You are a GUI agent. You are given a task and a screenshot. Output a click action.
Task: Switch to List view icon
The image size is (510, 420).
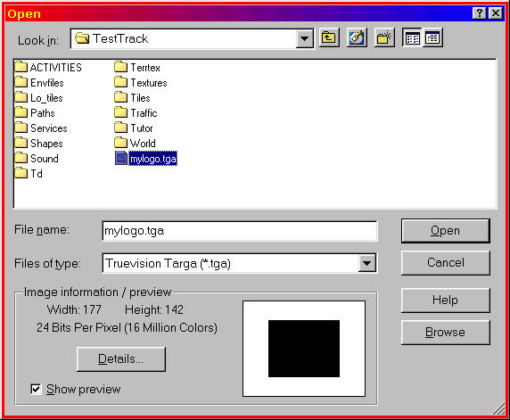pyautogui.click(x=412, y=37)
